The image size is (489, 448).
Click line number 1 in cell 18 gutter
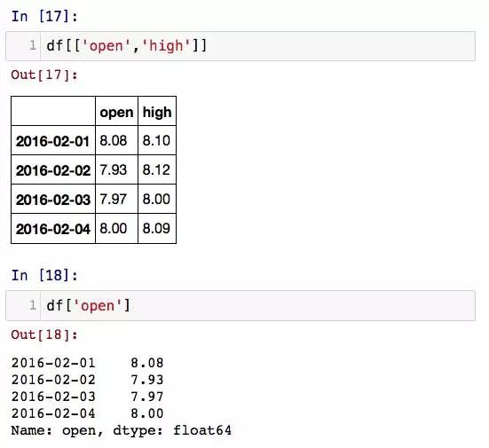(33, 305)
